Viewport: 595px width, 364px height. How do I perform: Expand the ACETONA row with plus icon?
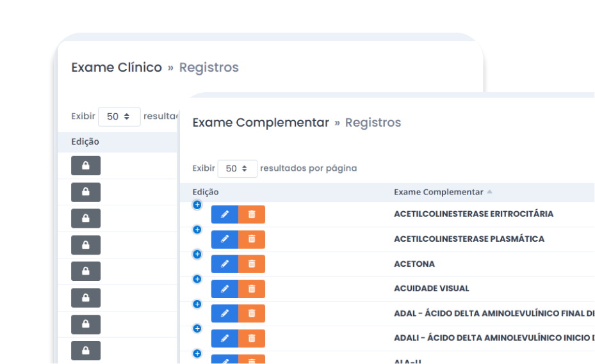pos(197,255)
